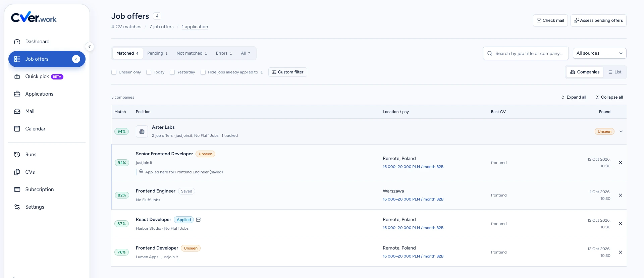Click Assess pending offers button

coord(598,20)
